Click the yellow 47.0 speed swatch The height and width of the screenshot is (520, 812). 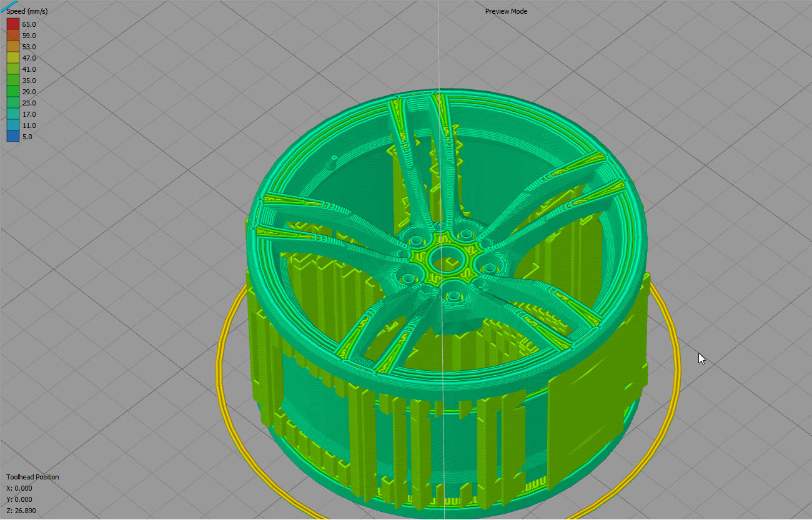[x=13, y=58]
